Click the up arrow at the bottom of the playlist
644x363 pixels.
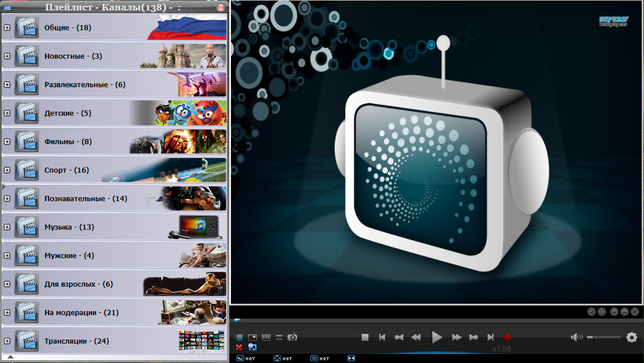click(11, 357)
